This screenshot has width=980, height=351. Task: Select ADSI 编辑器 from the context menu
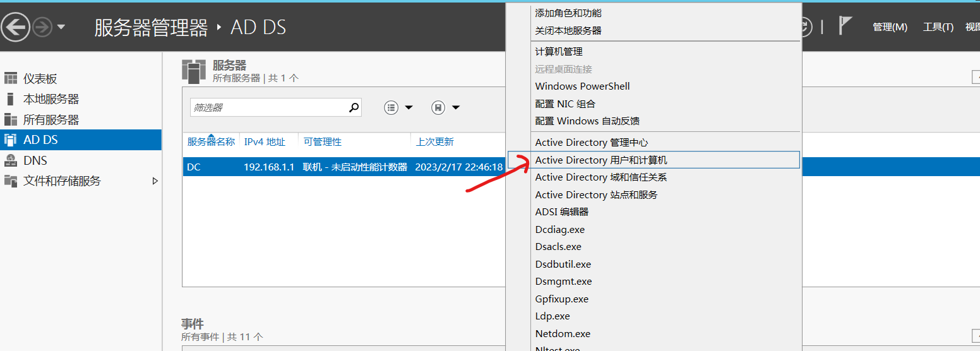point(561,212)
